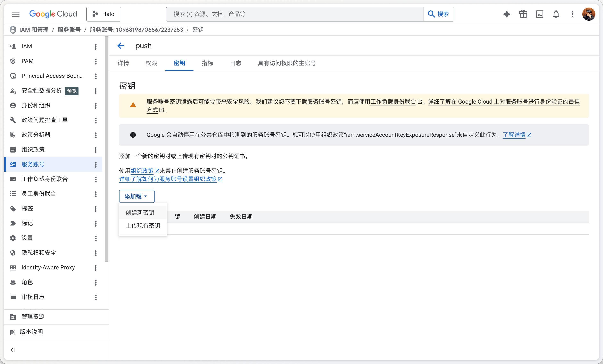
Task: Open more options for 工作负载身份联合 sidebar item
Action: [x=96, y=179]
